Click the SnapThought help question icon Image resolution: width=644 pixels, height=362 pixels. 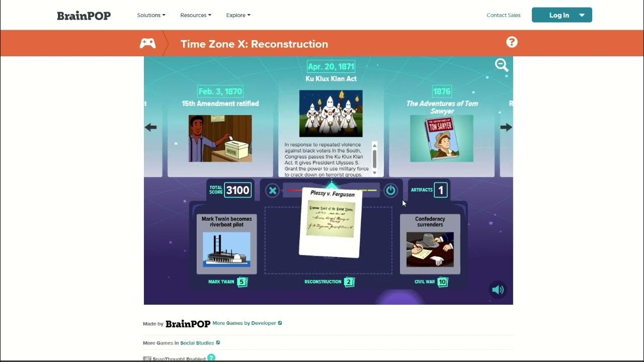[211, 358]
